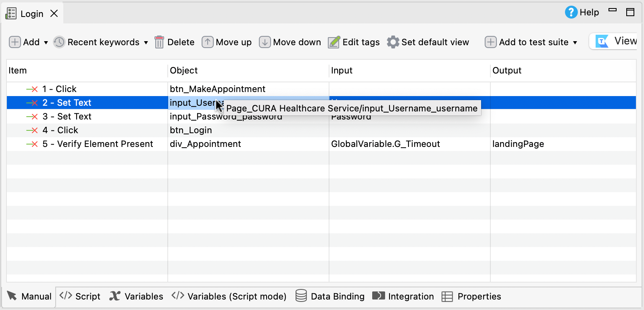Image resolution: width=644 pixels, height=310 pixels.
Task: Open the Help question mark icon
Action: pyautogui.click(x=571, y=13)
